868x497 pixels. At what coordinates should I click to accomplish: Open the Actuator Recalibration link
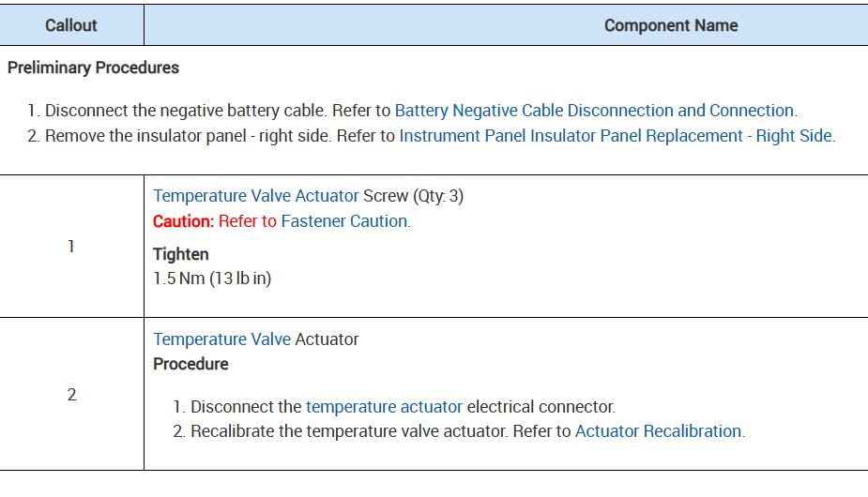(x=658, y=431)
